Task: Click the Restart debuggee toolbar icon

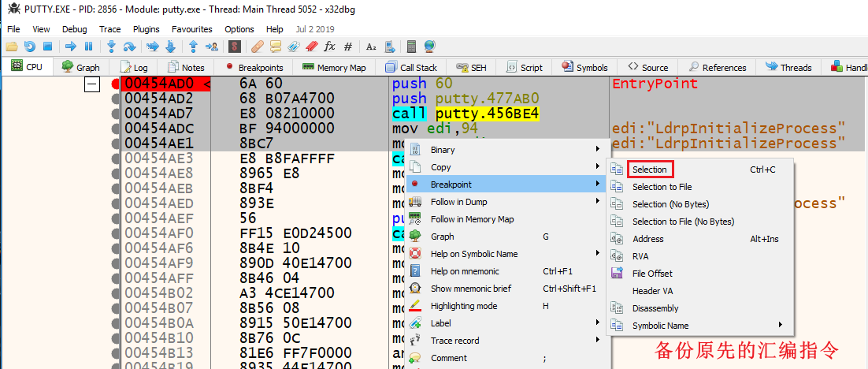Action: pos(30,47)
